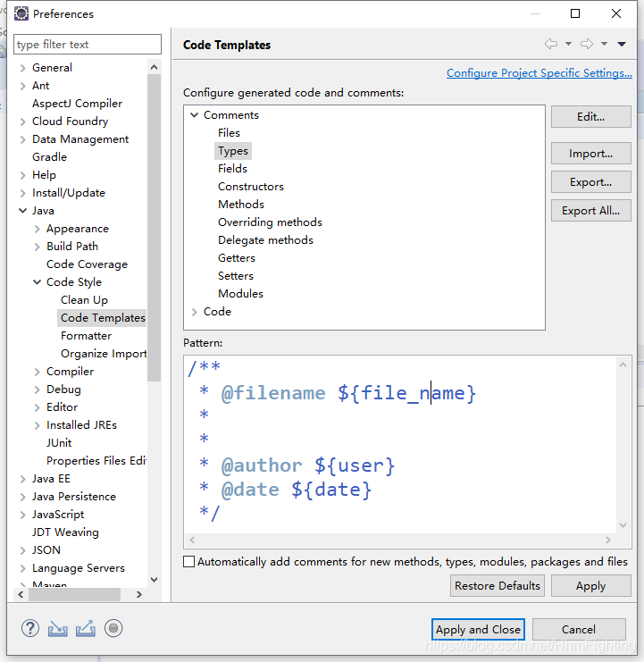This screenshot has width=644, height=662.
Task: Expand the Installed JREs node
Action: [x=38, y=425]
